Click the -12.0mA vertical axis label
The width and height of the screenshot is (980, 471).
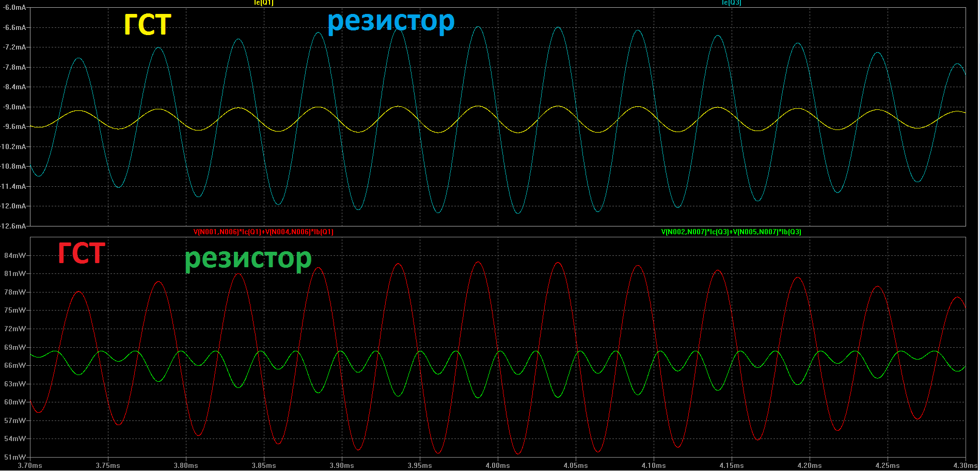(13, 206)
